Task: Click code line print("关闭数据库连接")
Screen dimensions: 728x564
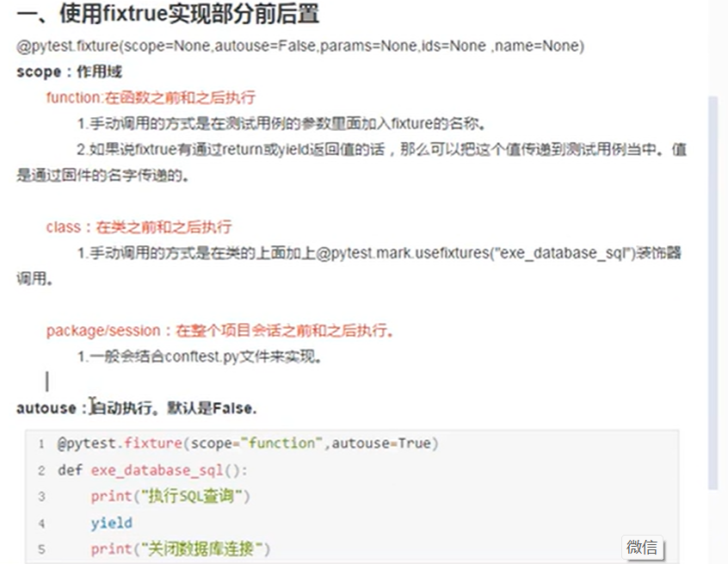Action: (180, 549)
